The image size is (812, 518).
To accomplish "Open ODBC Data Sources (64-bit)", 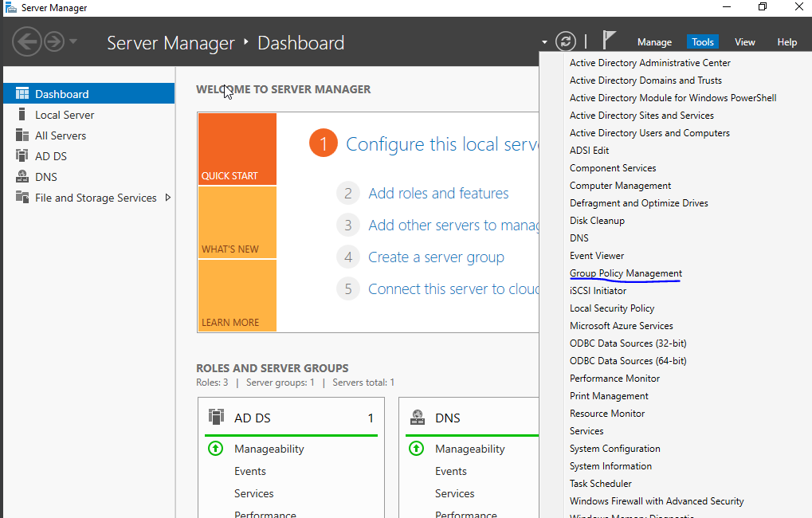I will pyautogui.click(x=628, y=361).
